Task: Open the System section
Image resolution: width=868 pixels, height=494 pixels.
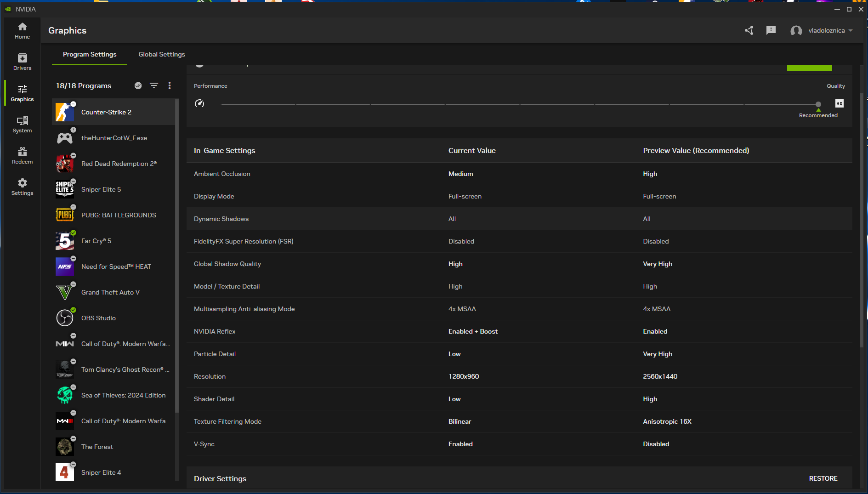Action: click(x=22, y=125)
